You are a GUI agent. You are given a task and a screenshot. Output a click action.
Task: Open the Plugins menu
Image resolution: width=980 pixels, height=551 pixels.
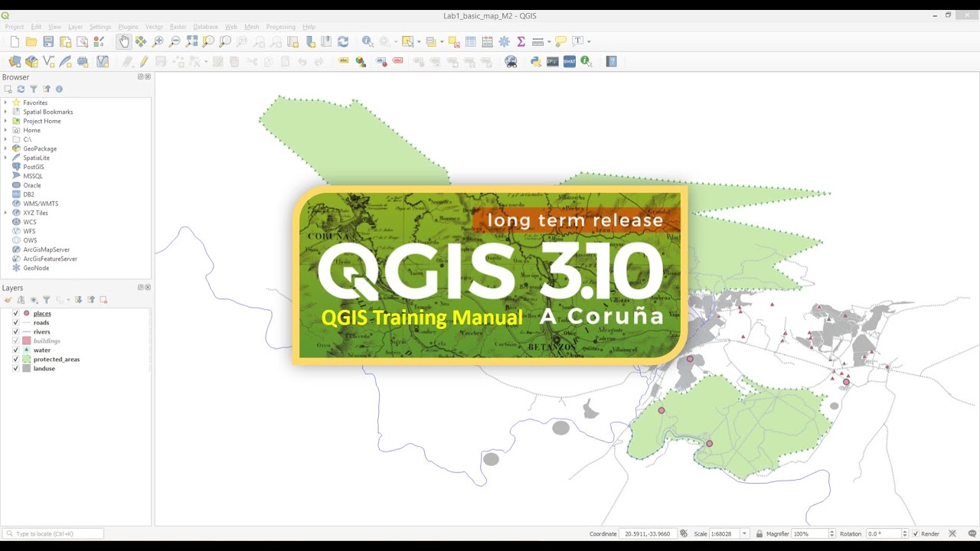128,27
